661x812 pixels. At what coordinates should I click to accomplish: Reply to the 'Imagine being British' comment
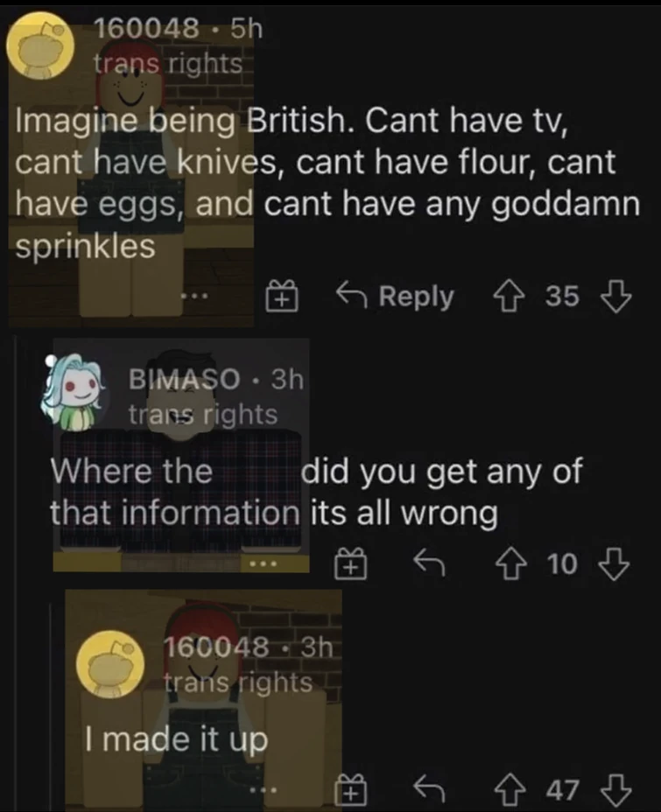click(395, 297)
